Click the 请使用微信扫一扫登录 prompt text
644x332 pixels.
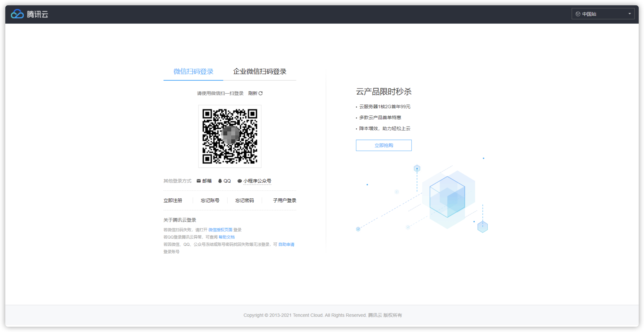(220, 93)
